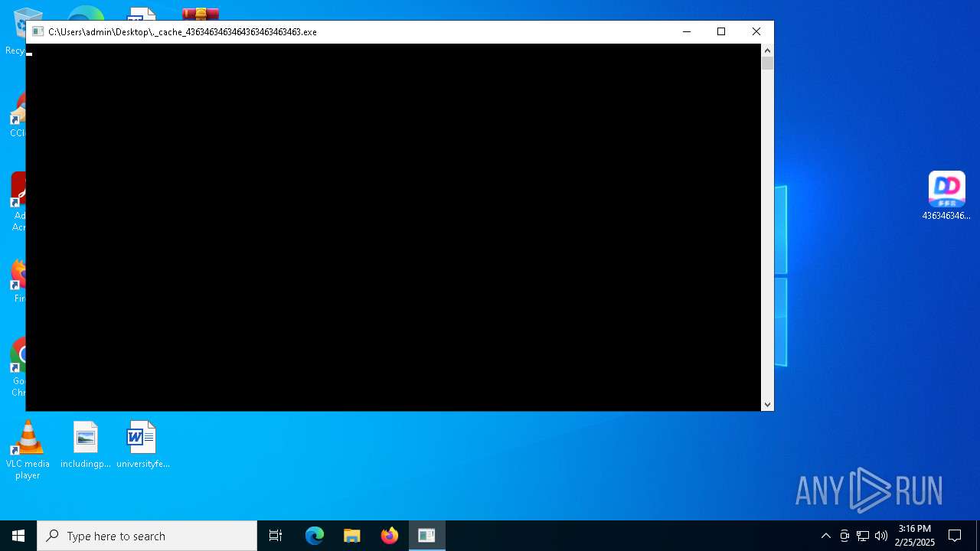Open the universityfe Word document icon

142,445
